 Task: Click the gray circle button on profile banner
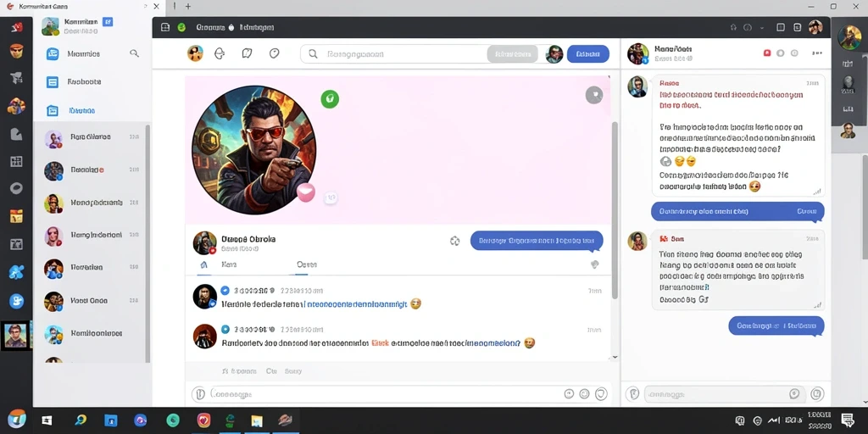(x=594, y=95)
